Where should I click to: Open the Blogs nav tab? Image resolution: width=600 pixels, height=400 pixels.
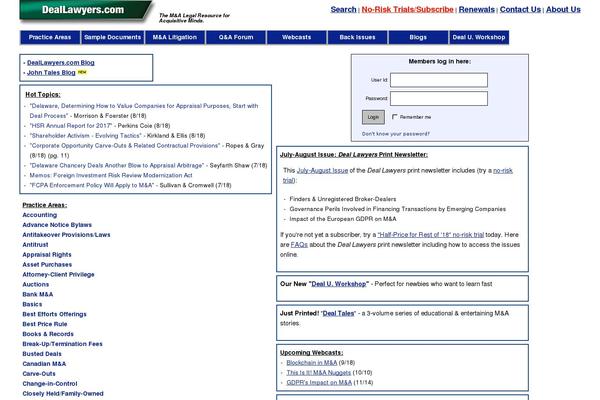418,38
